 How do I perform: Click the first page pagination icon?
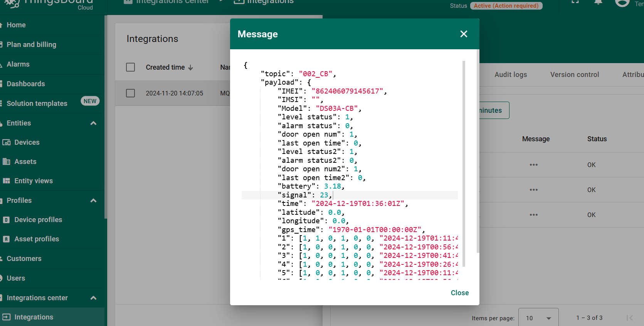630,318
